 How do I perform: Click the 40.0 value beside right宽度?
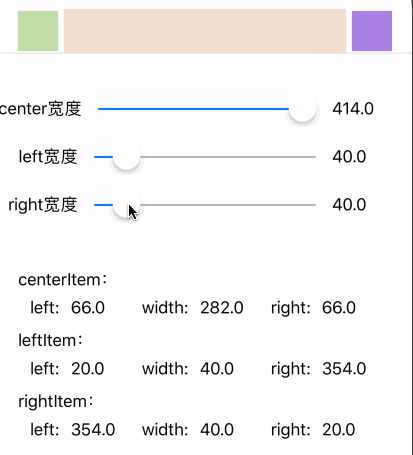click(x=349, y=205)
